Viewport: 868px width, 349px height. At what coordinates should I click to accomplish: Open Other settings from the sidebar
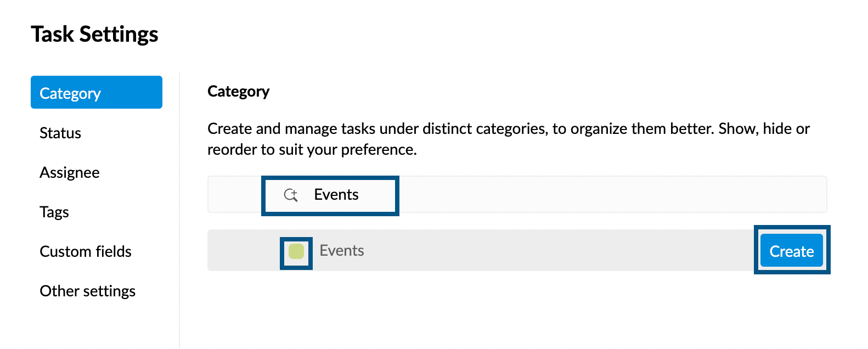coord(87,291)
